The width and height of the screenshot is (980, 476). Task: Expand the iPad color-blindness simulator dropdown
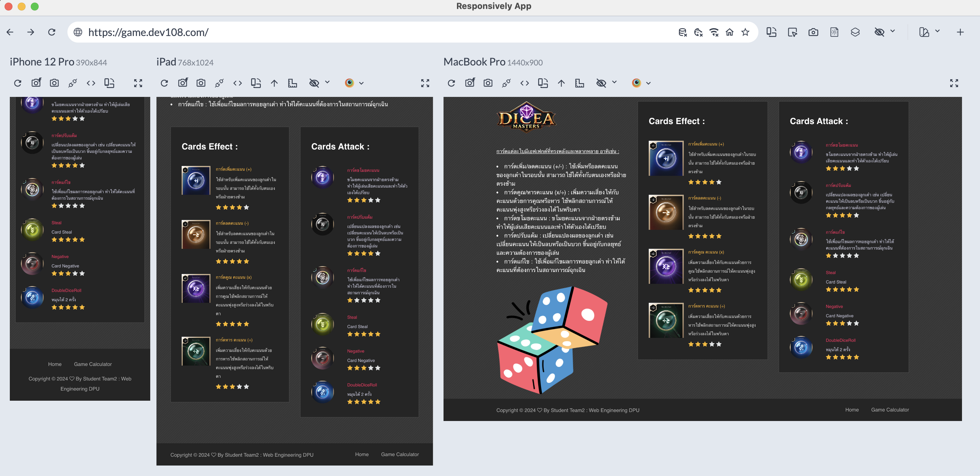(x=361, y=83)
